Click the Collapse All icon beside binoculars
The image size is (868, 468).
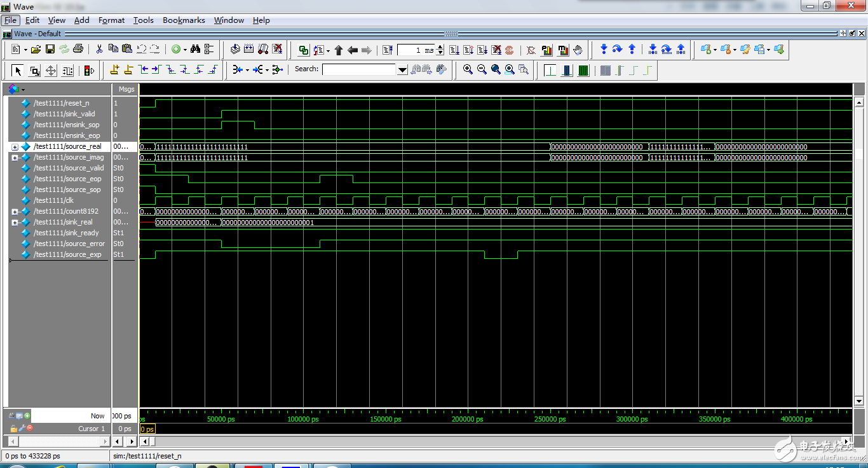click(x=209, y=50)
